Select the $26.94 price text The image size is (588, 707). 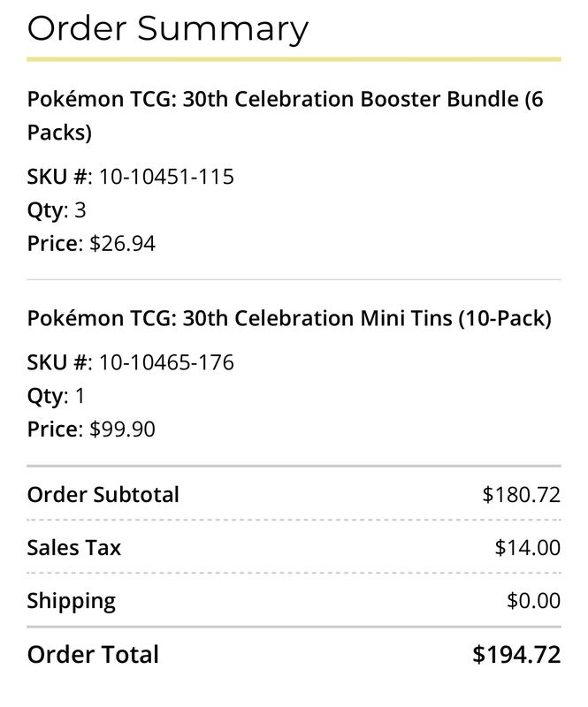point(122,244)
